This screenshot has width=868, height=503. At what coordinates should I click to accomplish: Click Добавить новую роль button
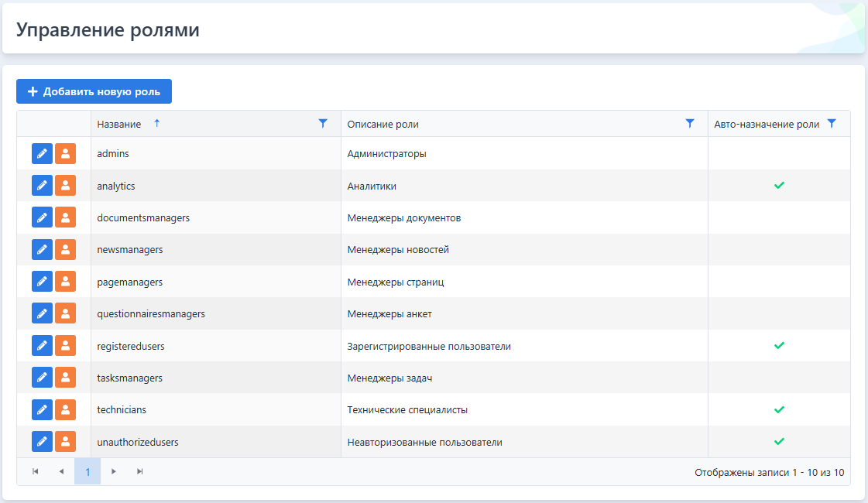[x=94, y=91]
